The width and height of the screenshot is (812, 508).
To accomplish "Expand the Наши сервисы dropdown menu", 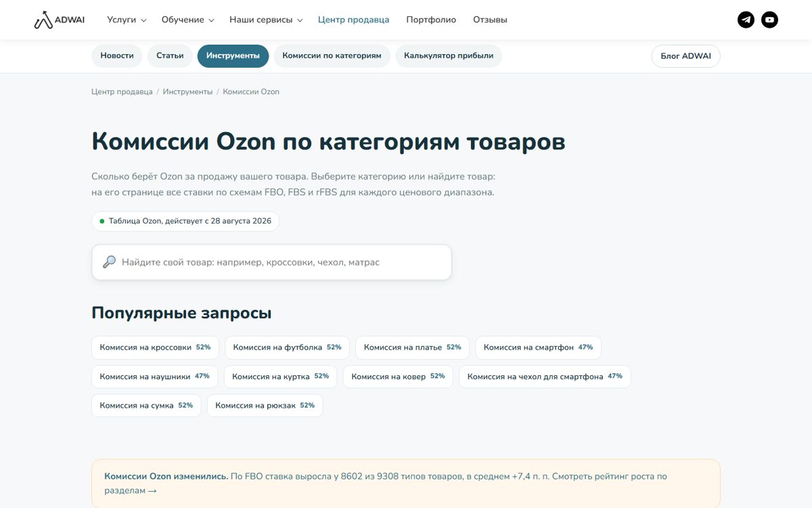I will tap(266, 20).
